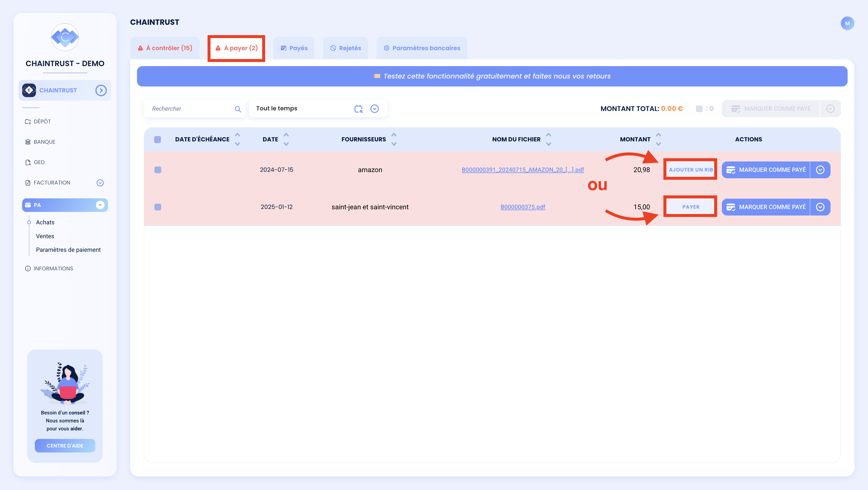Click the Facturation invoice icon in sidebar

[x=28, y=183]
